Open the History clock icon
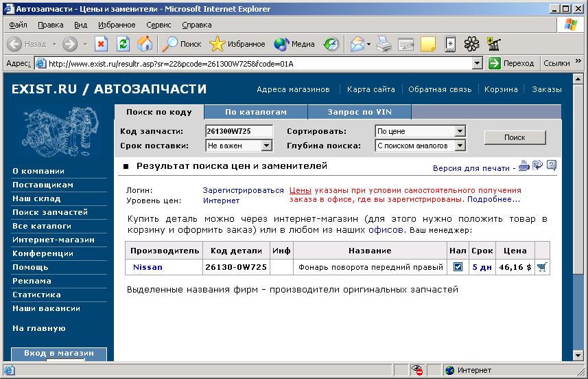588x379 pixels. 331,44
